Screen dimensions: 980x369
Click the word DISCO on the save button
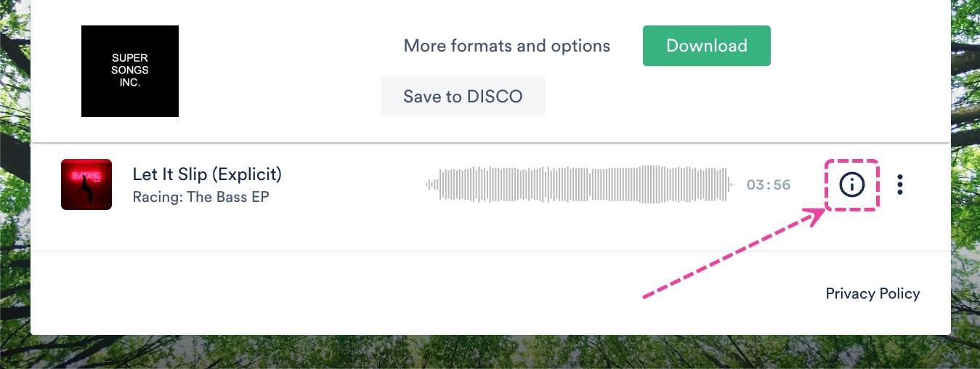pos(495,97)
